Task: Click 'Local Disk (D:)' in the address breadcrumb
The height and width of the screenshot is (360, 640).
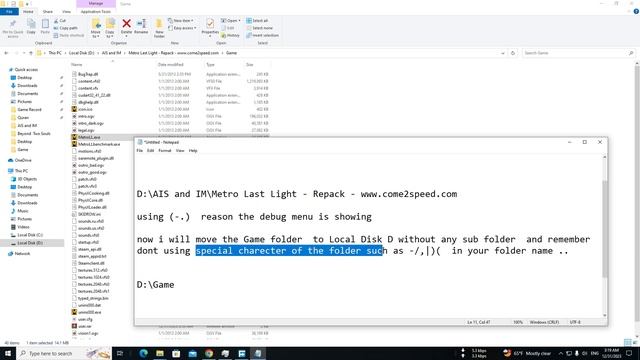Action: pos(81,53)
